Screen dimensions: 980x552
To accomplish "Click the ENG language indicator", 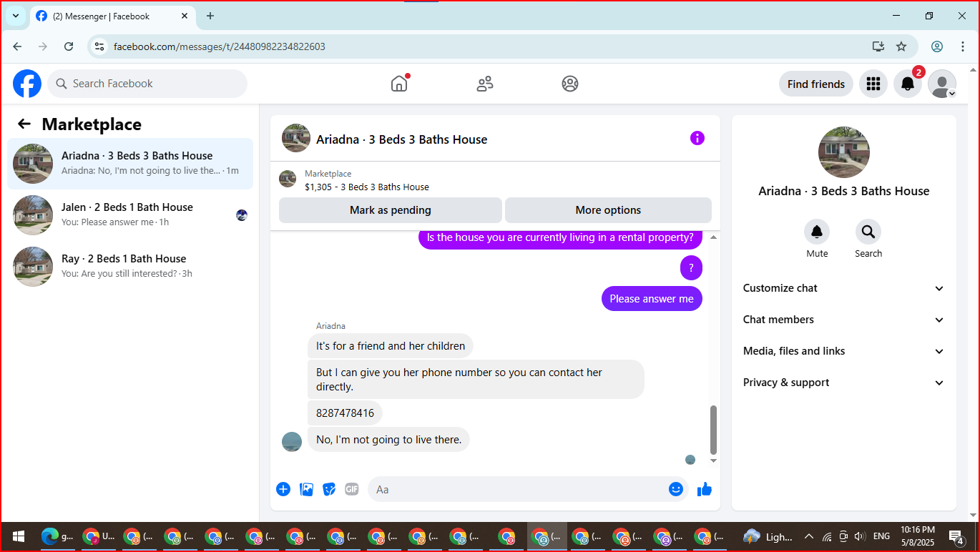I will [x=881, y=536].
